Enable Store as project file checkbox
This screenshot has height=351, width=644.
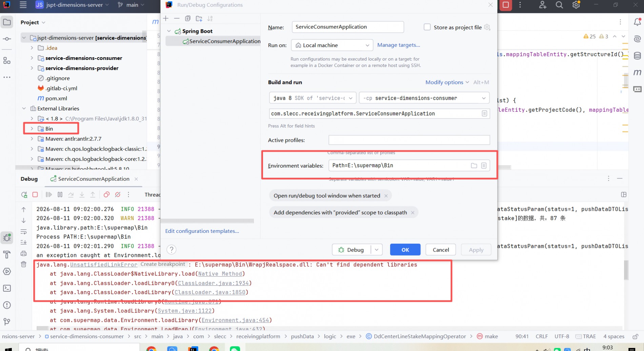pos(427,27)
